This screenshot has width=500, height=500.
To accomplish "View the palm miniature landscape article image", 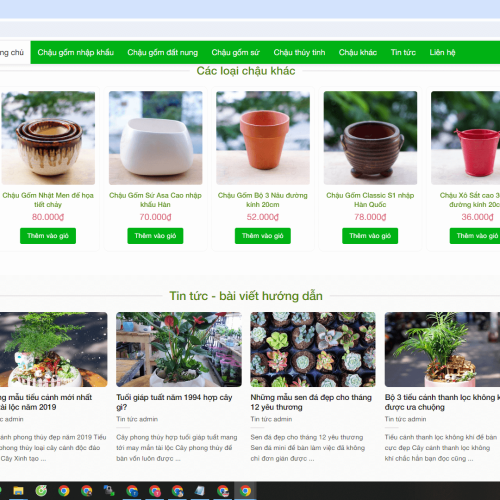I will click(442, 349).
